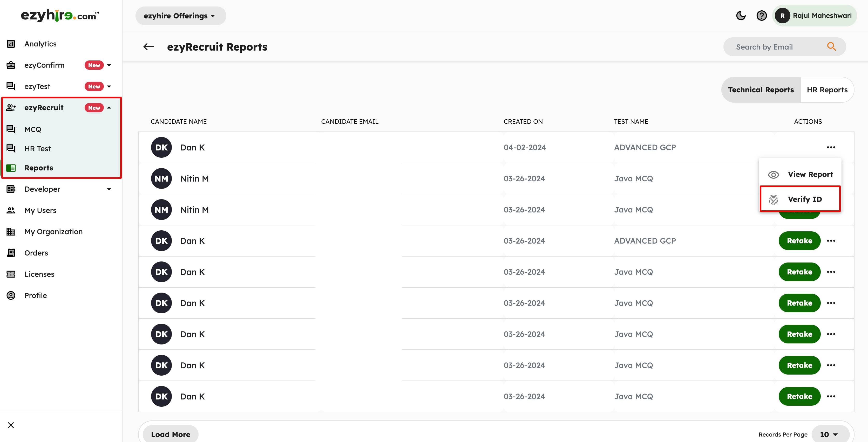
Task: Open the Analytics sidebar icon
Action: pos(11,44)
